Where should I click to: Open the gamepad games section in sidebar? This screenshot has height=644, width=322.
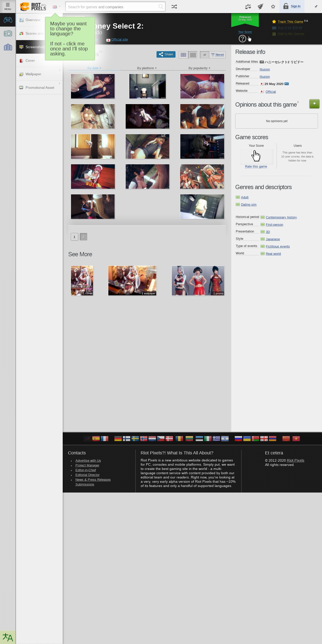pos(8,20)
